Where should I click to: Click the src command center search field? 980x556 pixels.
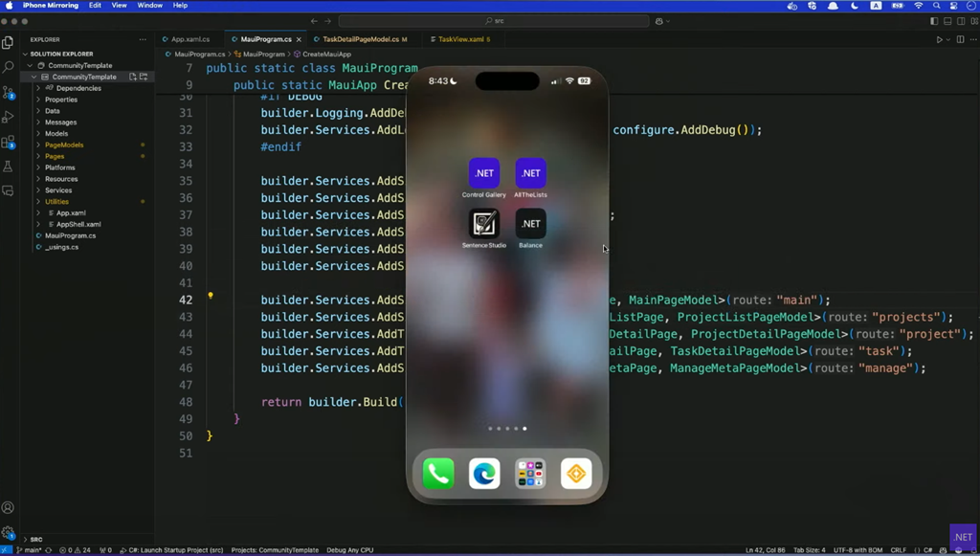click(x=494, y=21)
